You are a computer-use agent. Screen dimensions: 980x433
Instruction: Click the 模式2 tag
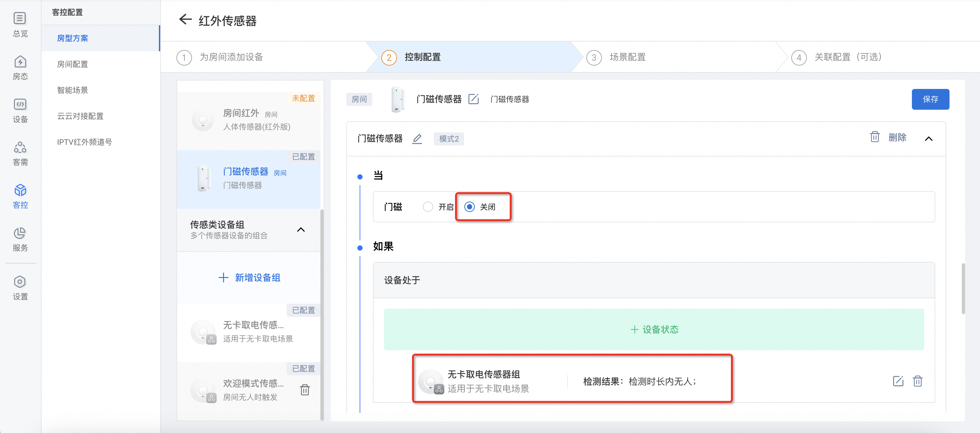coord(449,139)
